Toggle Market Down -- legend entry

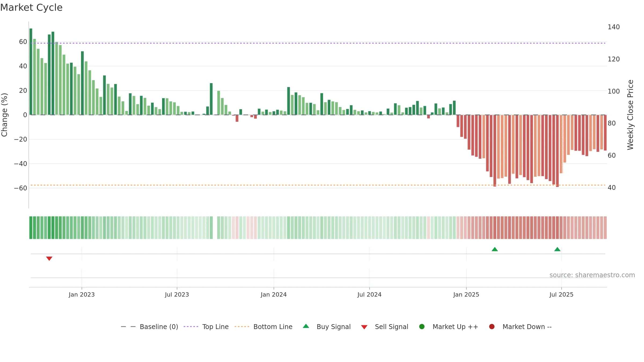[x=520, y=327]
